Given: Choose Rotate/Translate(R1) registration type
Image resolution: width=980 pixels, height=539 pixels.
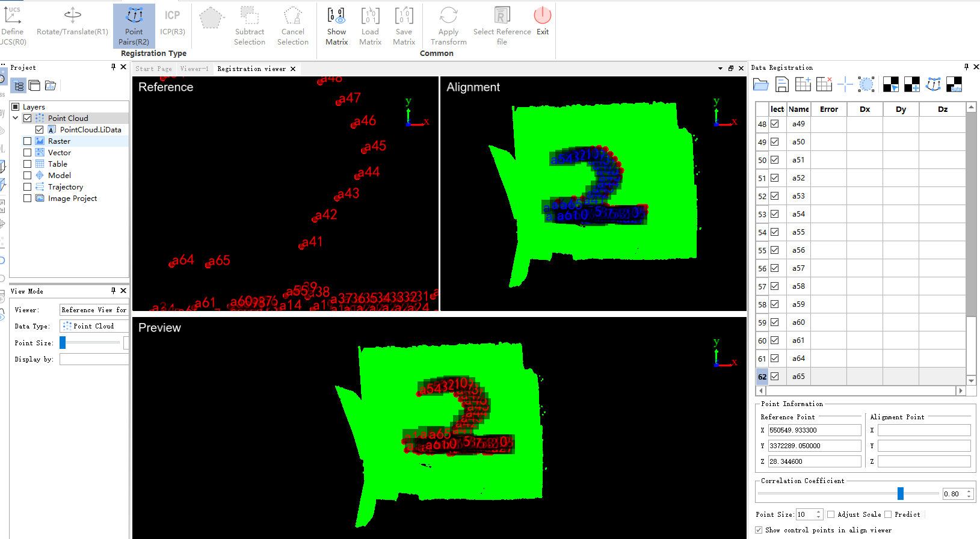Looking at the screenshot, I should [72, 22].
